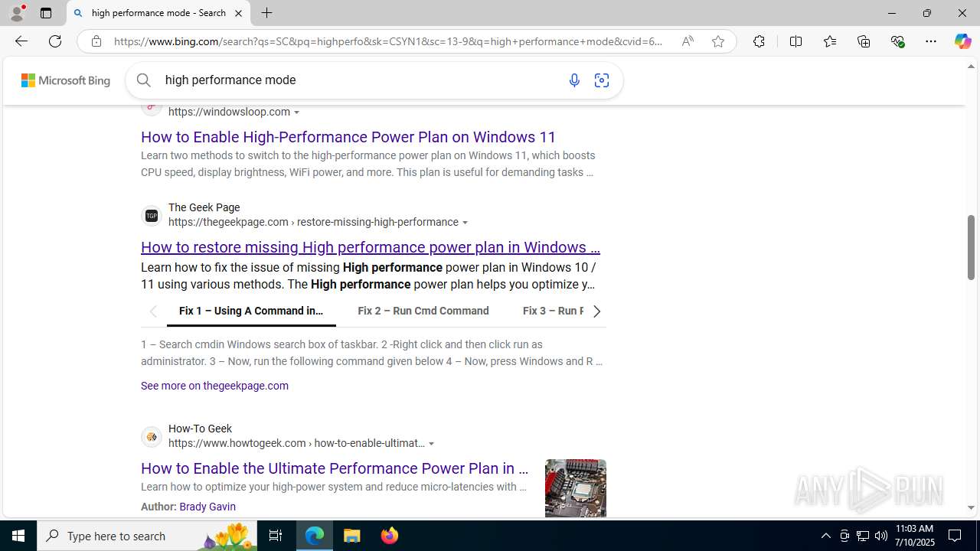Click the 'How-To Geek' site name

200,429
